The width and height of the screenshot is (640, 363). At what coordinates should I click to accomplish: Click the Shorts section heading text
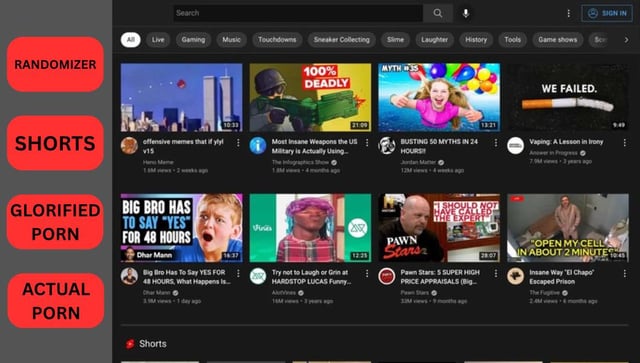coord(153,344)
